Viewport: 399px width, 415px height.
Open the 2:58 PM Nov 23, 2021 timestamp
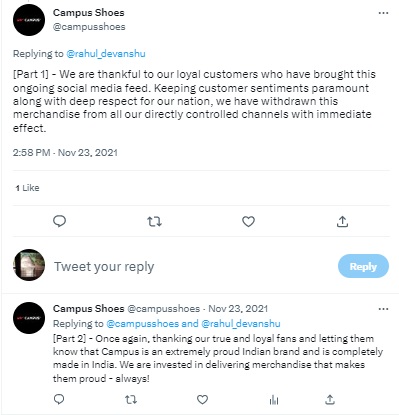click(x=65, y=153)
